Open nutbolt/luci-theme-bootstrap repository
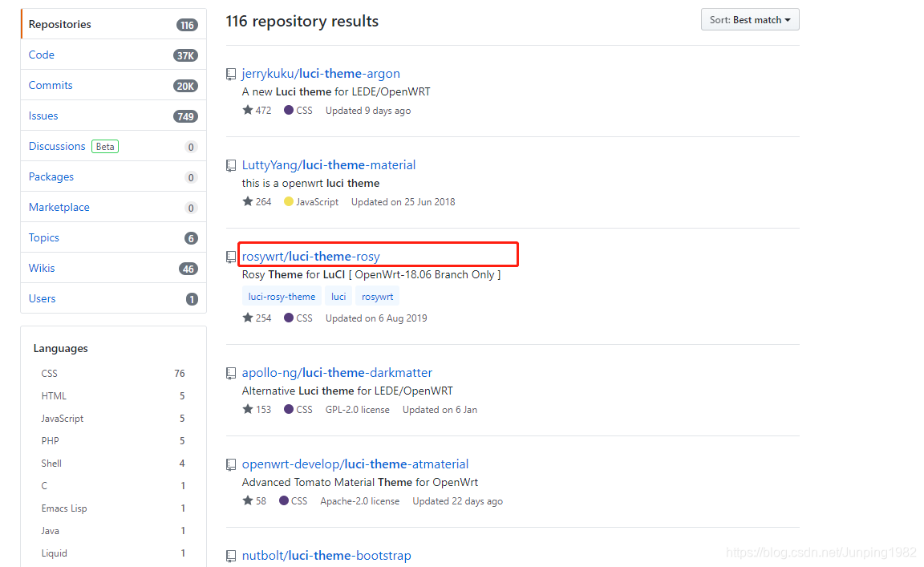The image size is (924, 567). 326,555
